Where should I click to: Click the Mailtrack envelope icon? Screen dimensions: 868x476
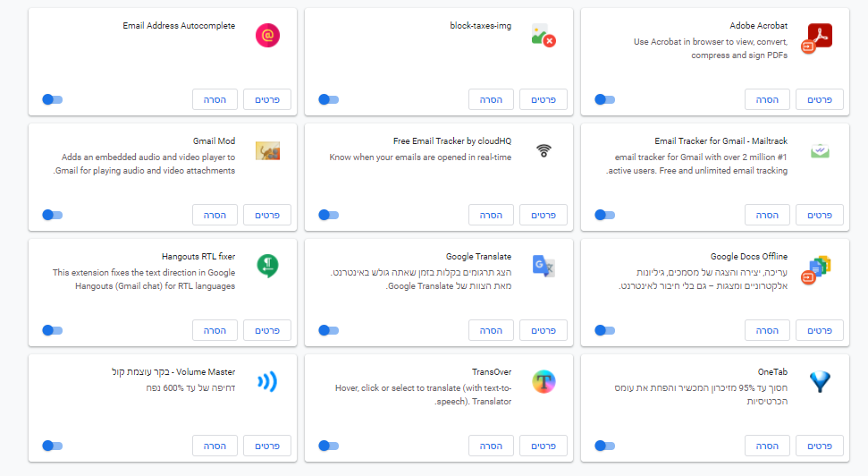[820, 150]
